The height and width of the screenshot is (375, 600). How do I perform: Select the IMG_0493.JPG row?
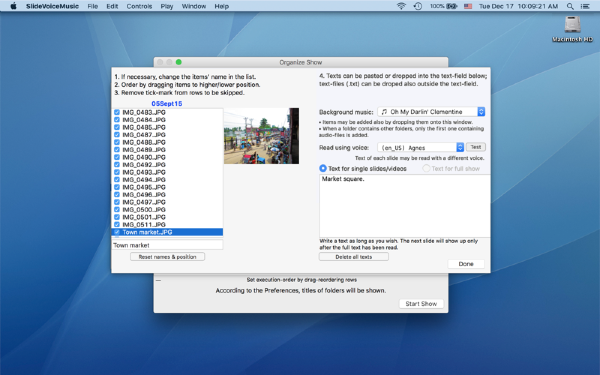pyautogui.click(x=167, y=172)
